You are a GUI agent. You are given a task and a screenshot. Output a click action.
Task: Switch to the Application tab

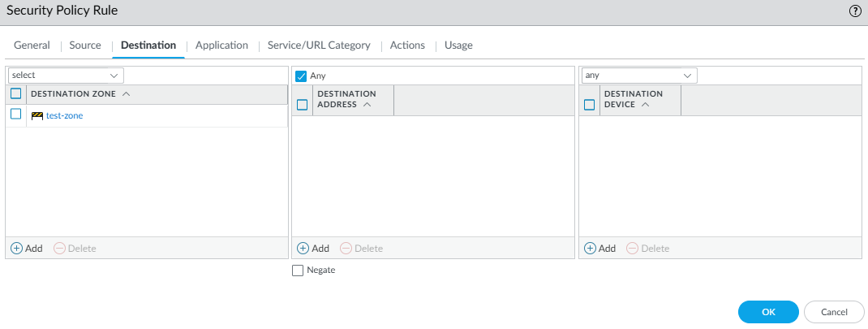coord(221,45)
